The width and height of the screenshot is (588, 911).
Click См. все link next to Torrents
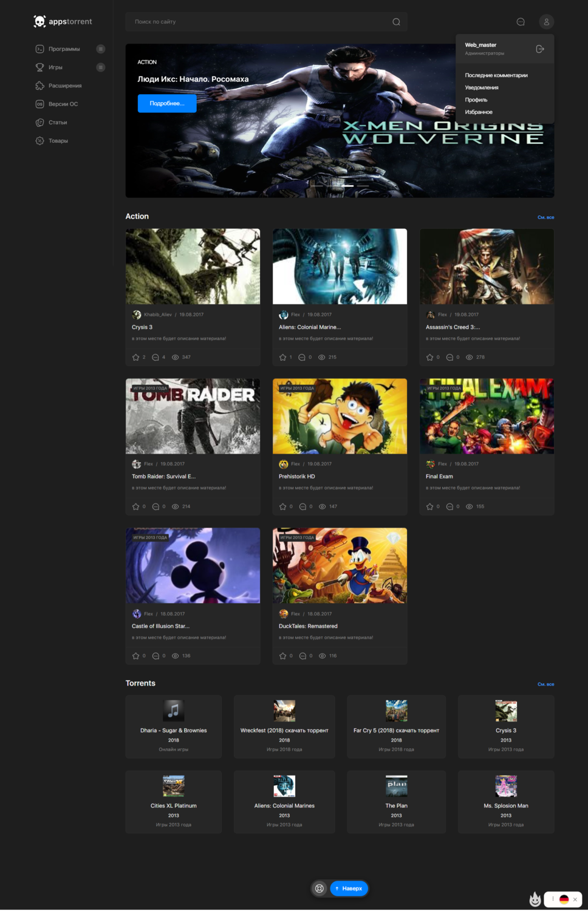(x=545, y=684)
